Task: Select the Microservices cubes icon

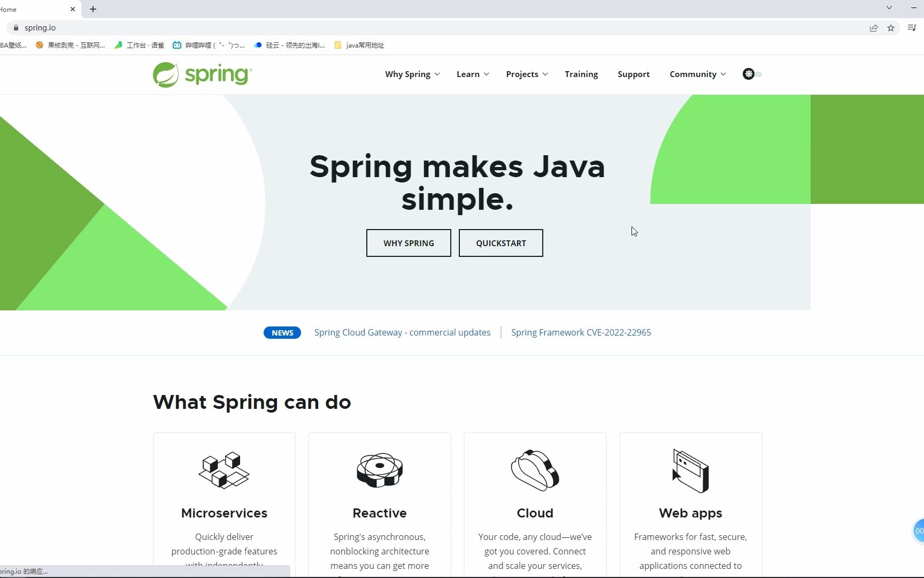Action: click(224, 470)
